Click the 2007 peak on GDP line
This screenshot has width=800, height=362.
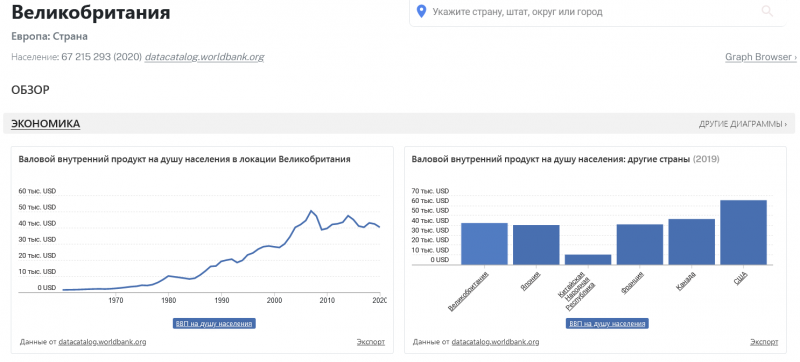[x=311, y=211]
